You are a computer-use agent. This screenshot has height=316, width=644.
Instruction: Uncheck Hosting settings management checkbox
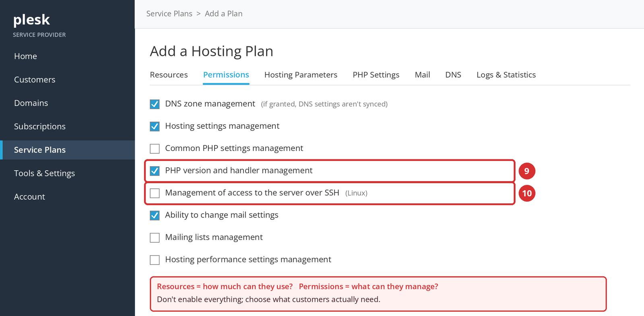155,126
